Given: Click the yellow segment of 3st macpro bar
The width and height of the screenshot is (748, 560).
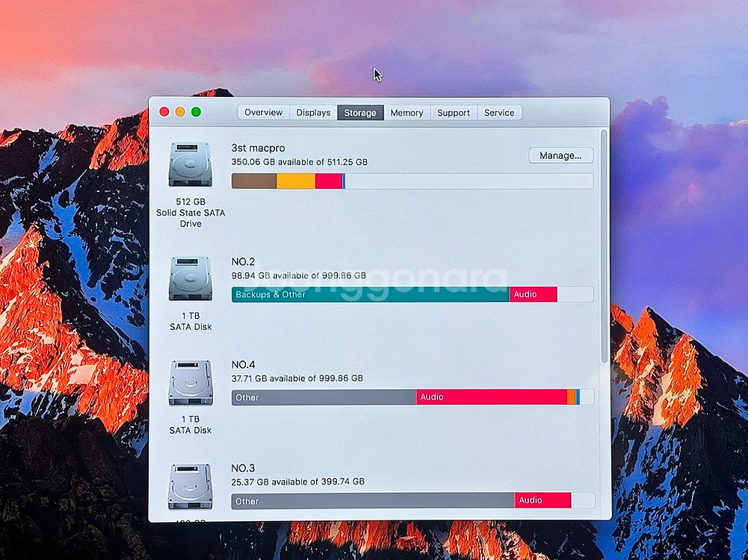Looking at the screenshot, I should pos(296,181).
